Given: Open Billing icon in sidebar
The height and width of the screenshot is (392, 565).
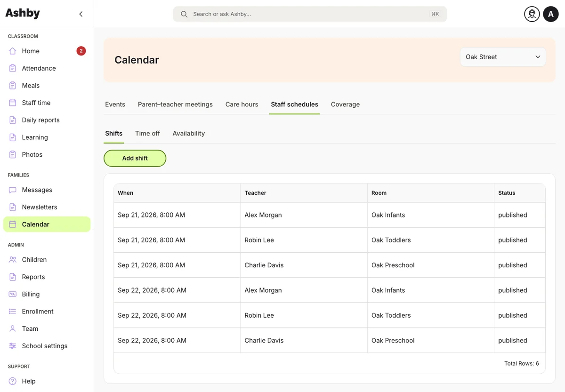Looking at the screenshot, I should (x=13, y=294).
